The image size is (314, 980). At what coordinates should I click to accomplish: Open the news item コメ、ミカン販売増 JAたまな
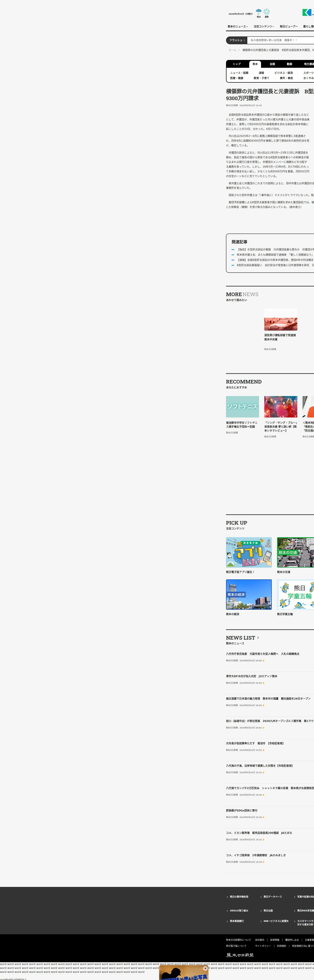[x=259, y=833]
